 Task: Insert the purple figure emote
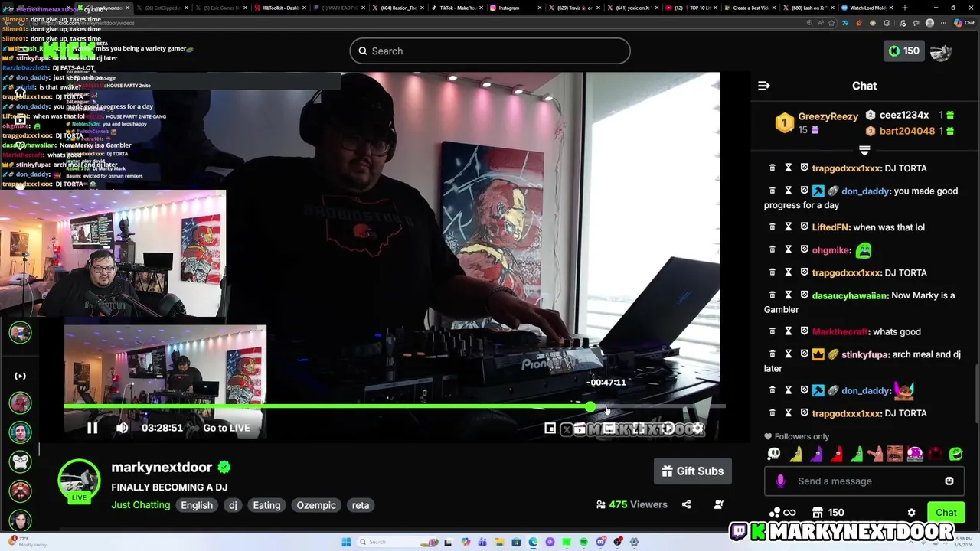(x=816, y=455)
